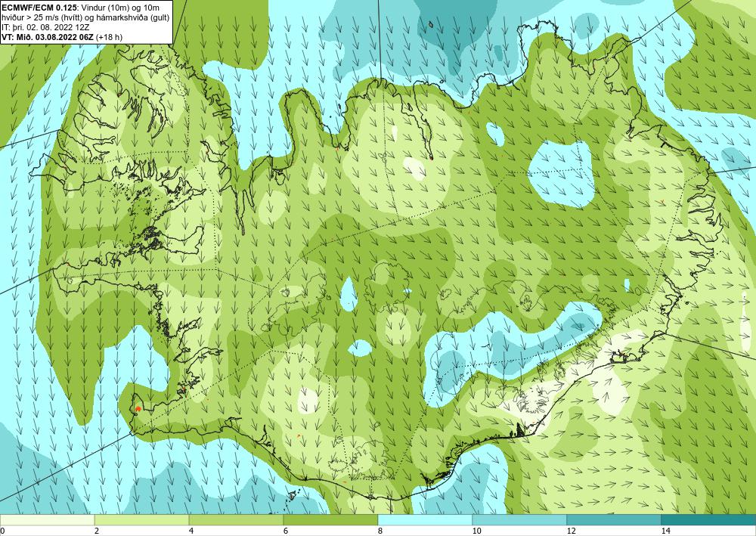The width and height of the screenshot is (756, 536).
Task: Click the 4–6 m/s green legend swatch
Action: coord(236,520)
